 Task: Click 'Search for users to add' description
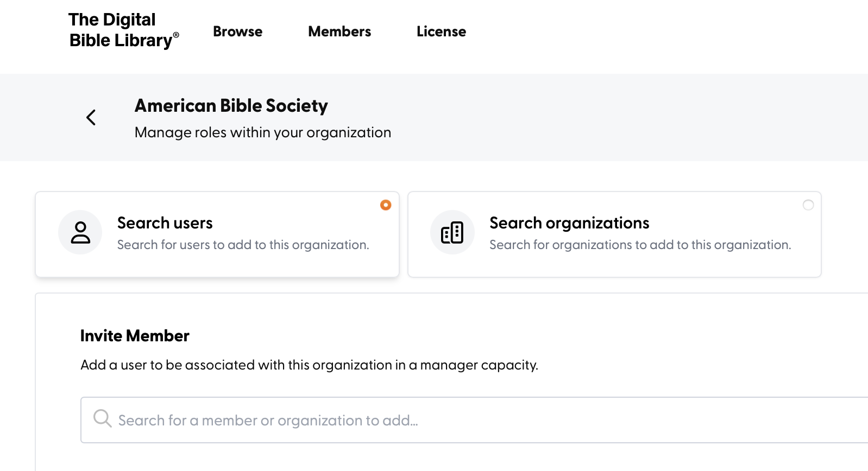click(x=243, y=245)
